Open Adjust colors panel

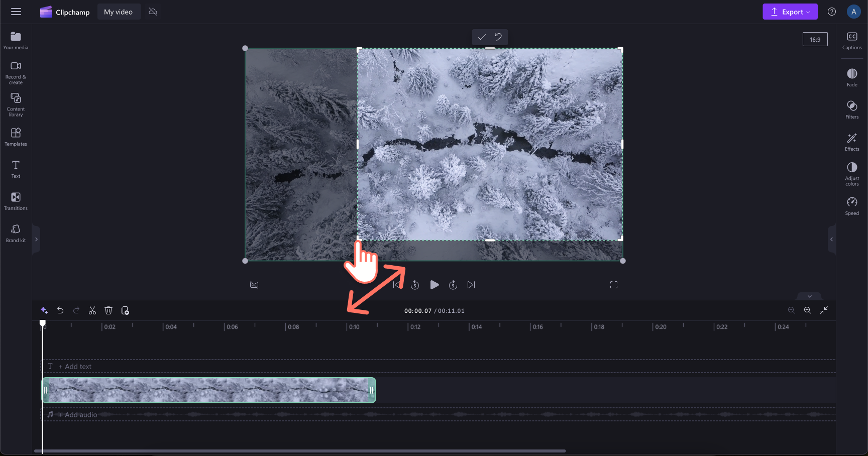click(852, 174)
